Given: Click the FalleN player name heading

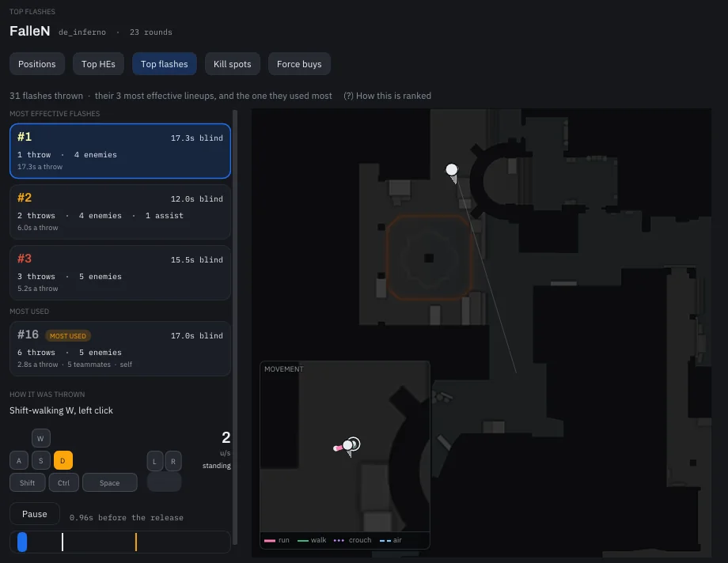Looking at the screenshot, I should pyautogui.click(x=30, y=31).
